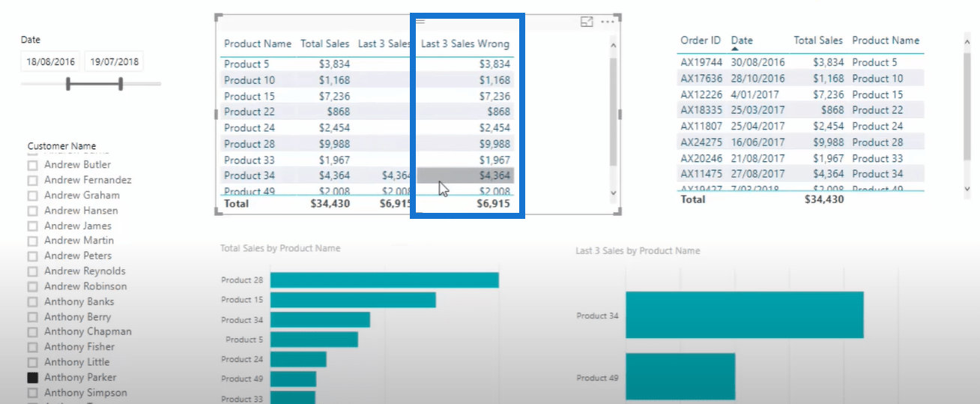Screen dimensions: 980x404
Task: Select Product 49 bar in Last 3 Sales chart
Action: (680, 377)
